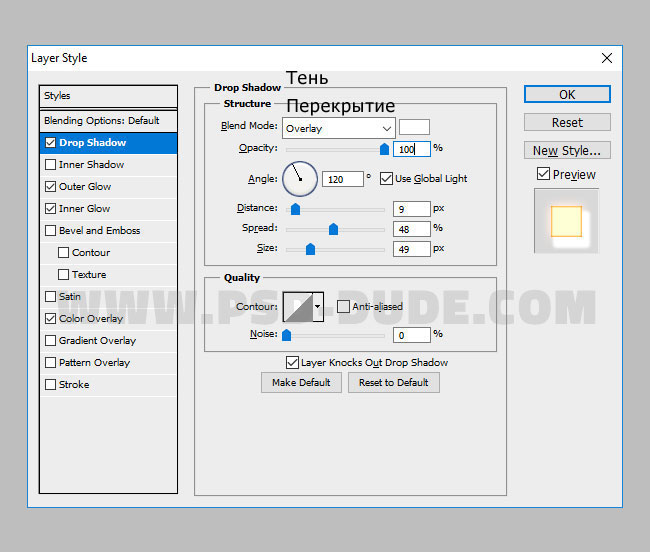
Task: Uncheck the Inner Glow checkbox
Action: coord(50,208)
